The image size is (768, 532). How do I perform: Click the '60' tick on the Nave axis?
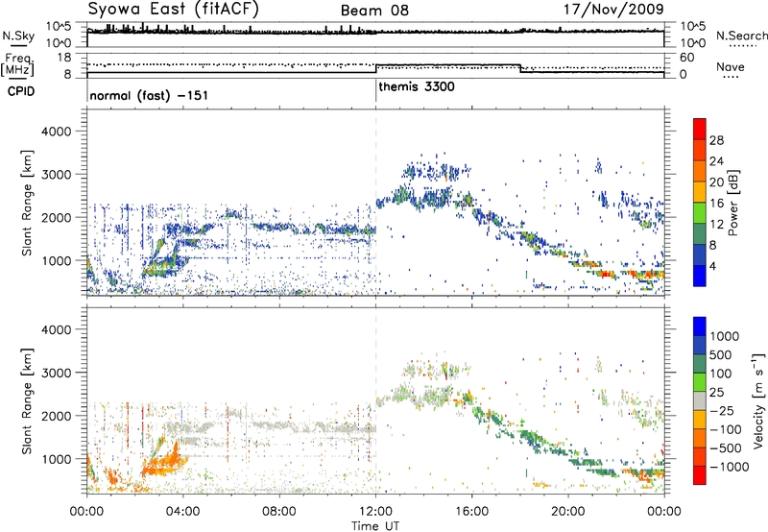[x=687, y=58]
